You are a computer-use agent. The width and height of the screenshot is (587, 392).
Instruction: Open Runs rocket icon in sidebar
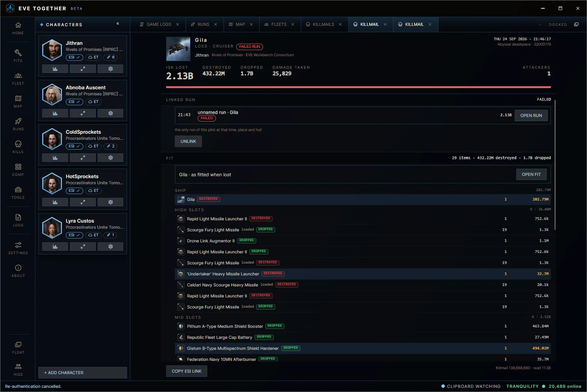click(x=18, y=124)
